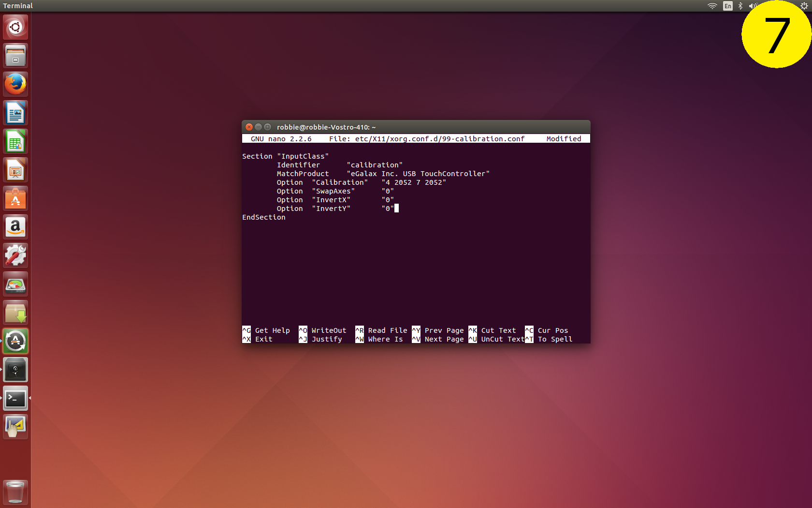The width and height of the screenshot is (812, 508).
Task: Open System Settings wrench and gear icon
Action: click(15, 255)
